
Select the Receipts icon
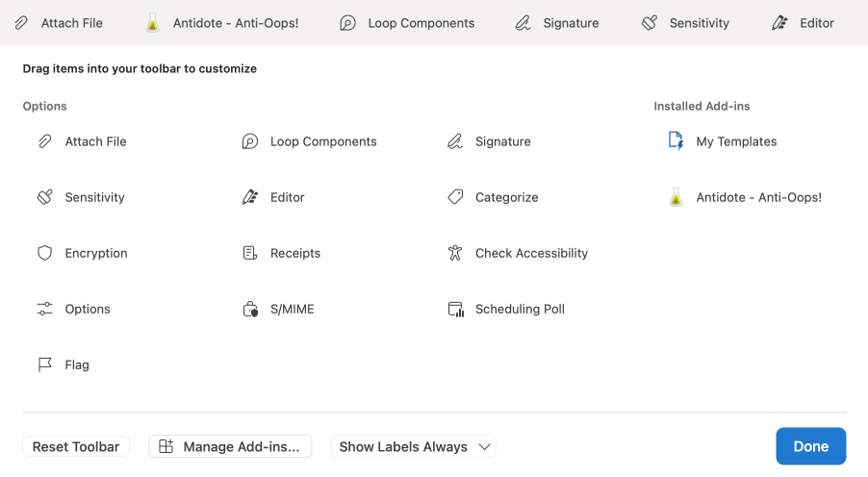(x=250, y=253)
